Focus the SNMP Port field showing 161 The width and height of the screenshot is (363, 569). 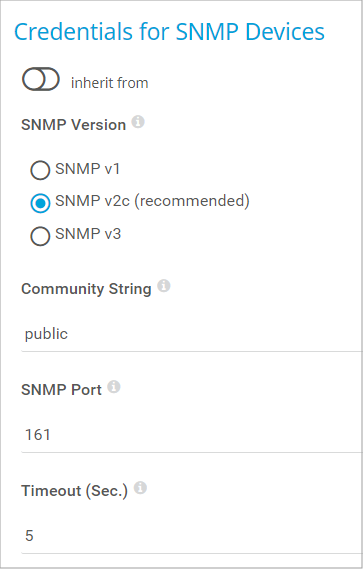pos(192,435)
